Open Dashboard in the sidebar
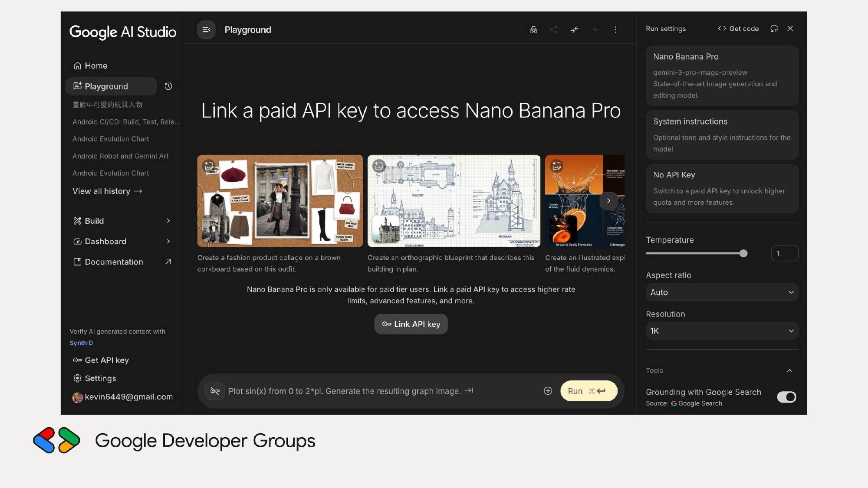Image resolution: width=868 pixels, height=488 pixels. 105,241
